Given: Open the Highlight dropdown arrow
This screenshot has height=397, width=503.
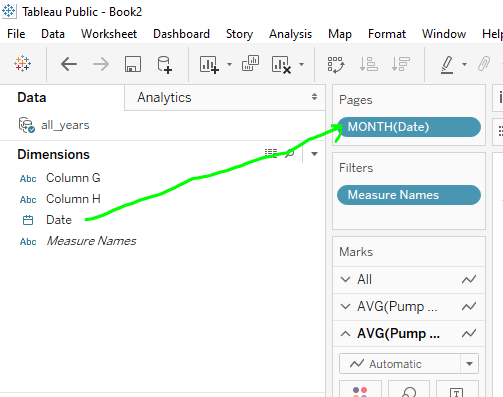Looking at the screenshot, I should coord(464,64).
